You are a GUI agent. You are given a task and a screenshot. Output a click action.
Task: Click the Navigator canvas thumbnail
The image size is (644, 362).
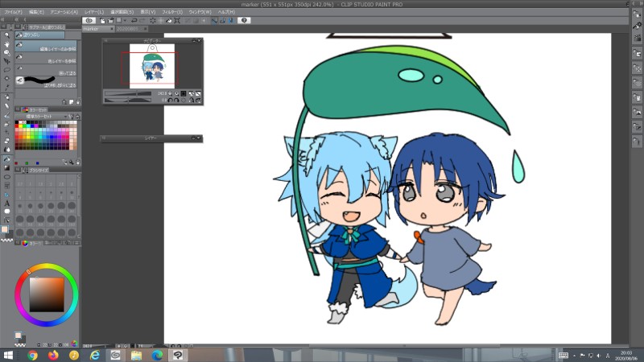(x=152, y=66)
